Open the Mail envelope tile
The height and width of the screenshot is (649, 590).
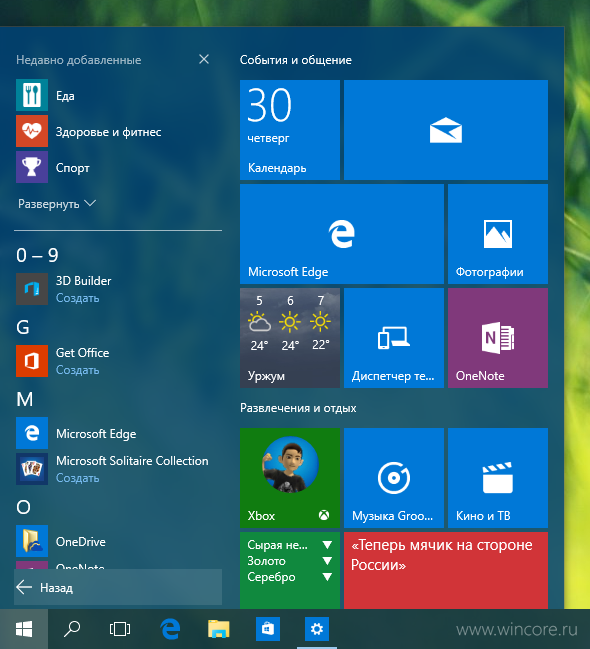tap(446, 130)
